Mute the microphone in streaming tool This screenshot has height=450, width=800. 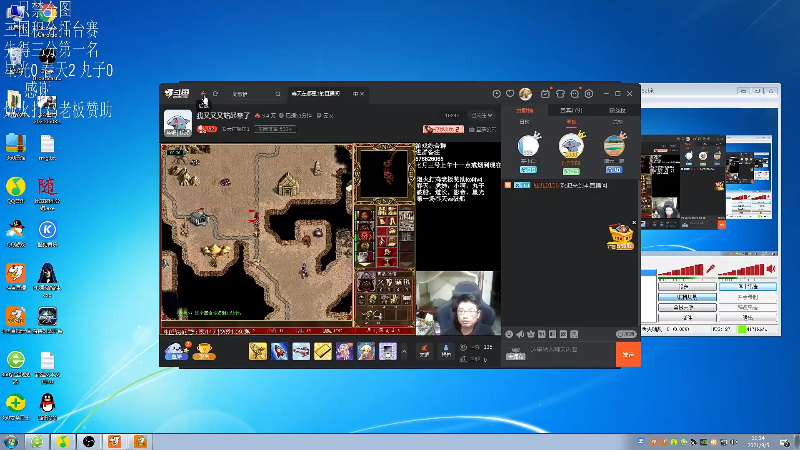pos(711,269)
